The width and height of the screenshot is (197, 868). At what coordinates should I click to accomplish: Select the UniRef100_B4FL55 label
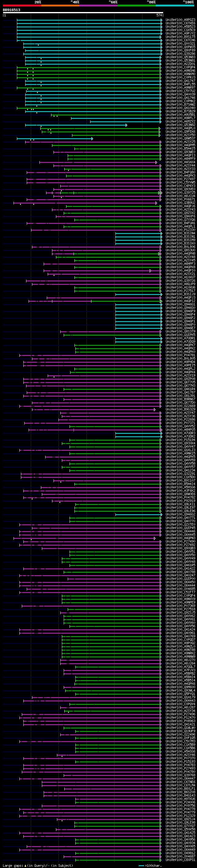[180, 84]
